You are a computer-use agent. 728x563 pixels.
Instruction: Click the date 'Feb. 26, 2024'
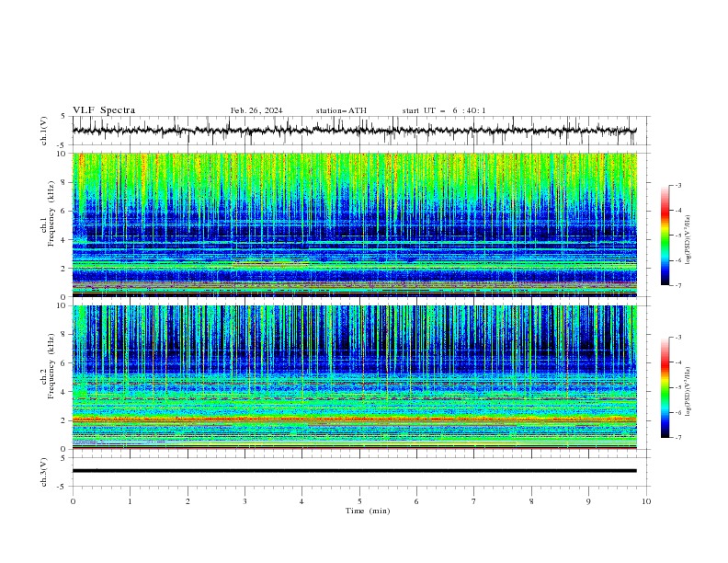(x=256, y=110)
